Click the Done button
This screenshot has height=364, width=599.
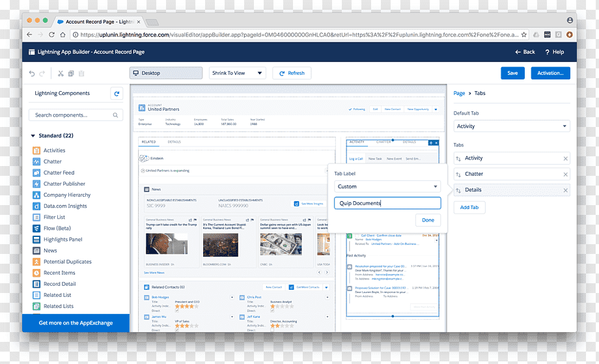pos(428,220)
